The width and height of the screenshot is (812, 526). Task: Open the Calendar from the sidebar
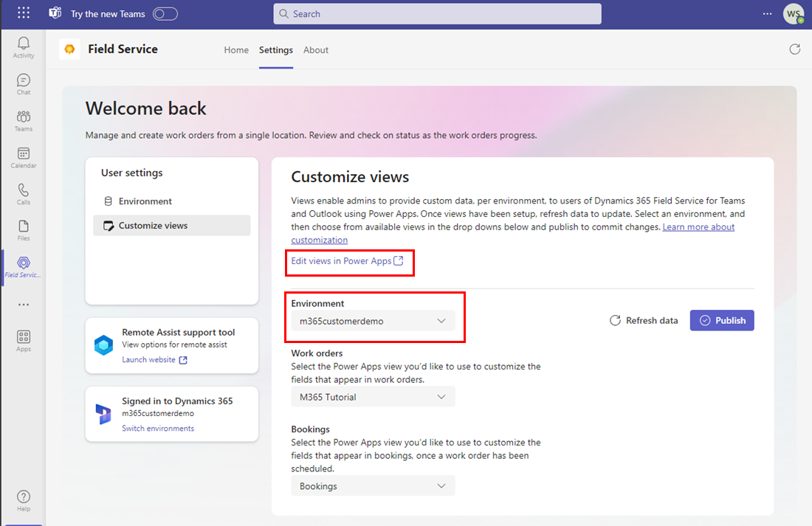pyautogui.click(x=24, y=157)
